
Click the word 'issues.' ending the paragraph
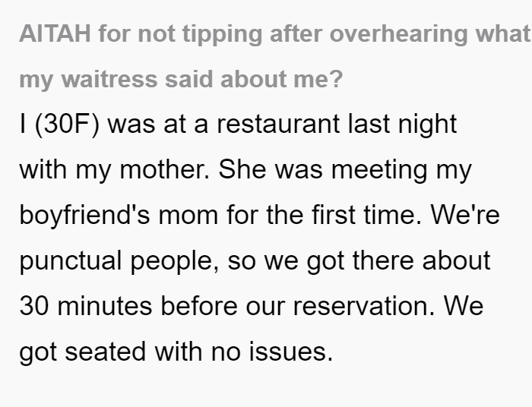291,352
